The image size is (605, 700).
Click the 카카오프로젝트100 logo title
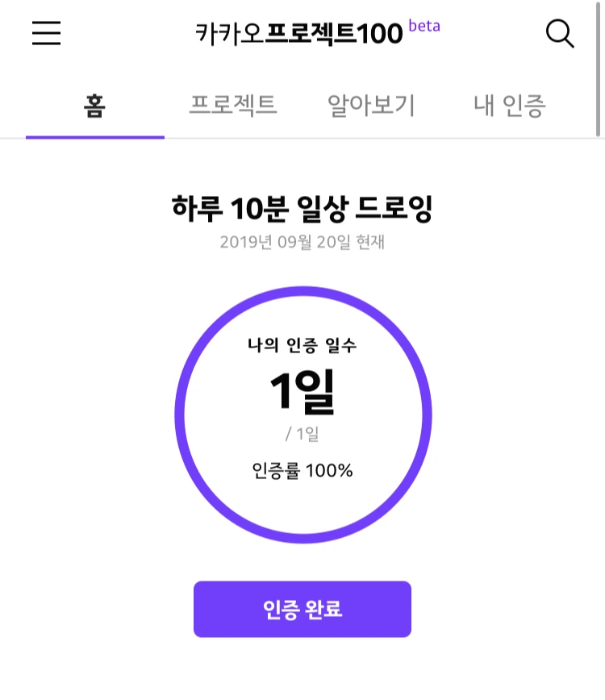click(299, 34)
